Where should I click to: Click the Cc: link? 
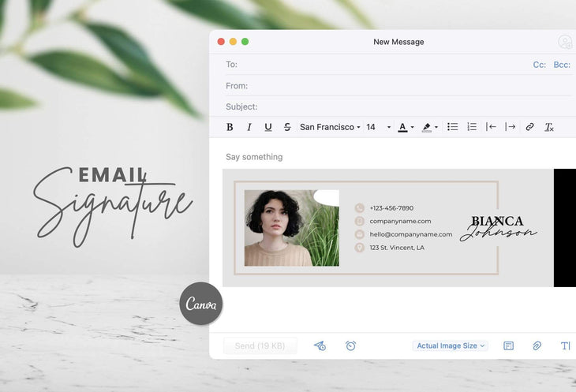click(540, 65)
